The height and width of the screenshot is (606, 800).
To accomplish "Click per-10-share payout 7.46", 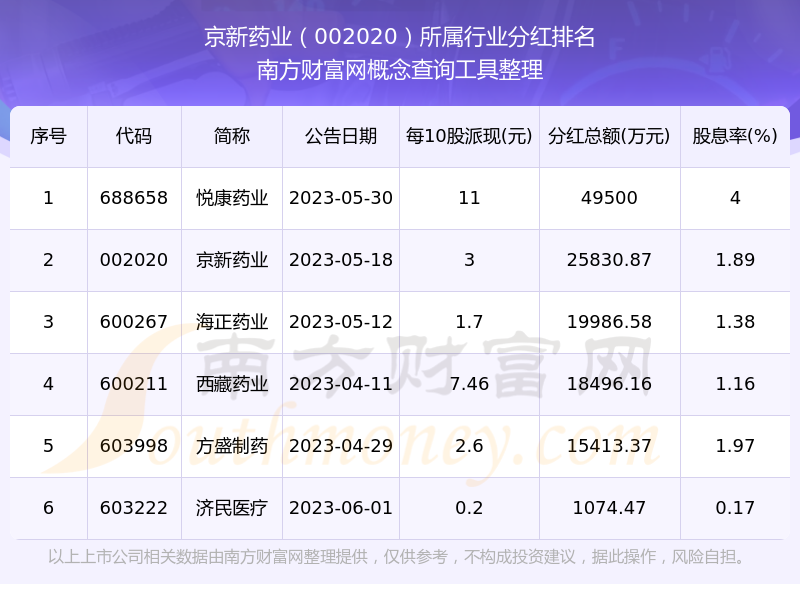I will coord(469,384).
